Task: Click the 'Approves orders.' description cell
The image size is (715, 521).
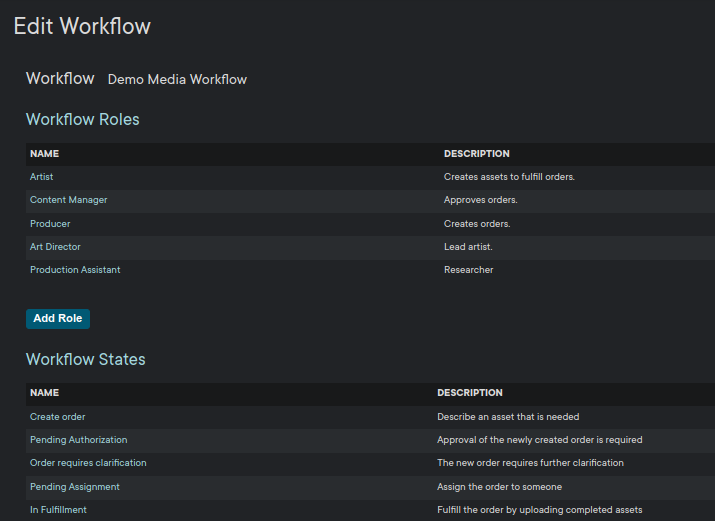Action: (x=480, y=200)
